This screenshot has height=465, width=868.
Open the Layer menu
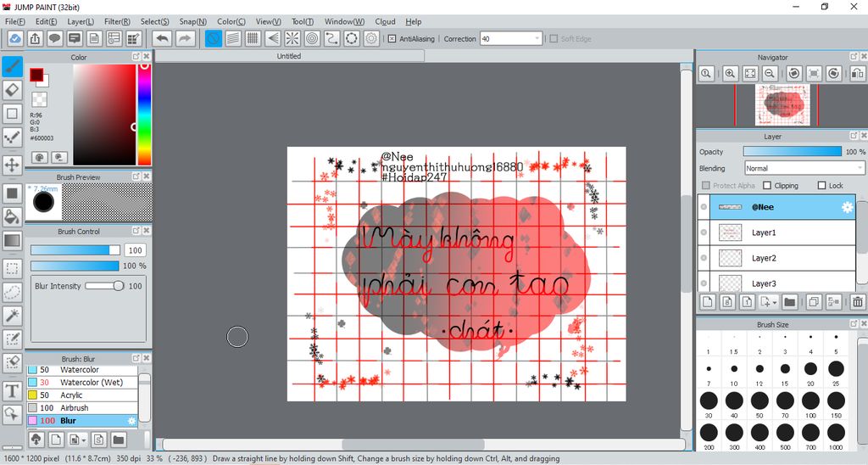pyautogui.click(x=81, y=21)
